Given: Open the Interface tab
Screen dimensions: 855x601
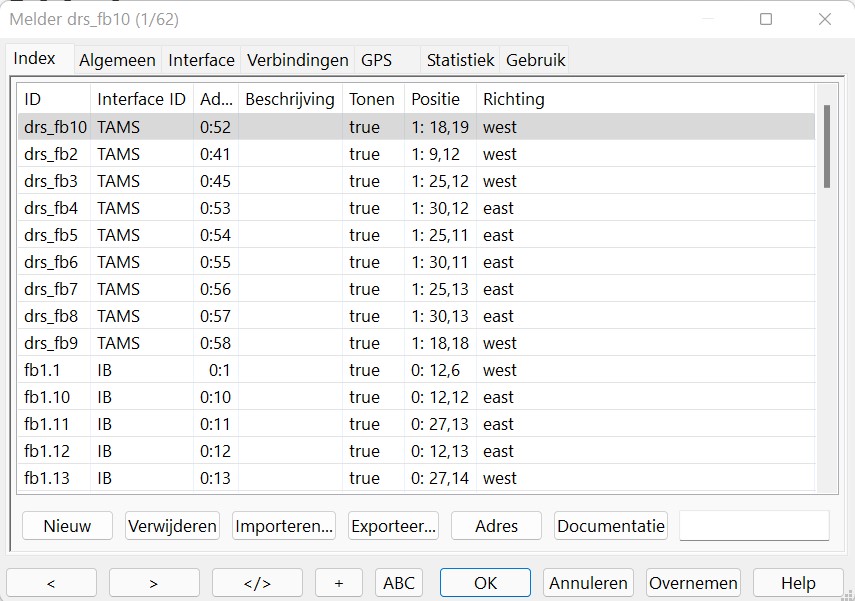Looking at the screenshot, I should coord(201,60).
